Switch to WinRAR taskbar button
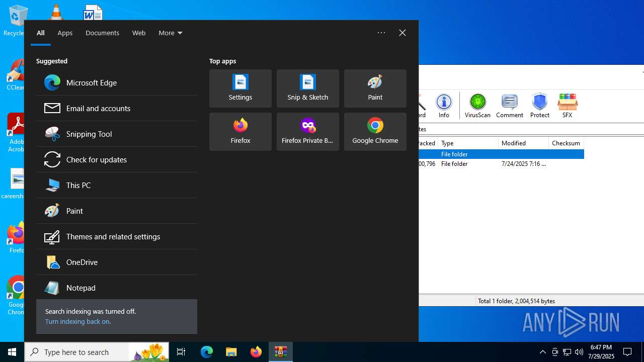Viewport: 644px width, 362px height. pos(281,352)
